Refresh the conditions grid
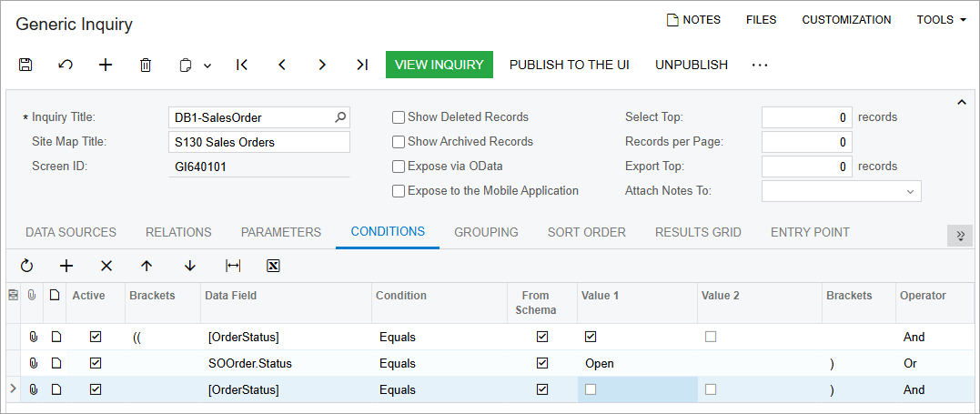This screenshot has width=980, height=414. click(26, 266)
